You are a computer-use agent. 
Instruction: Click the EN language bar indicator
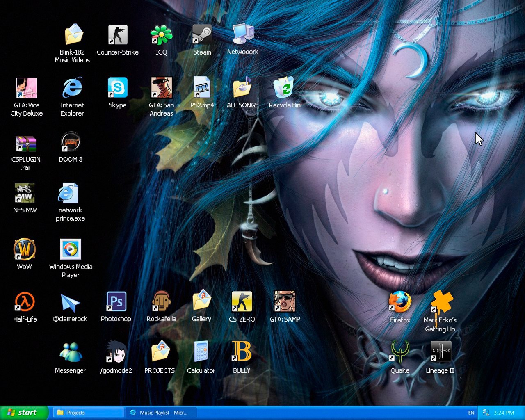click(x=471, y=413)
